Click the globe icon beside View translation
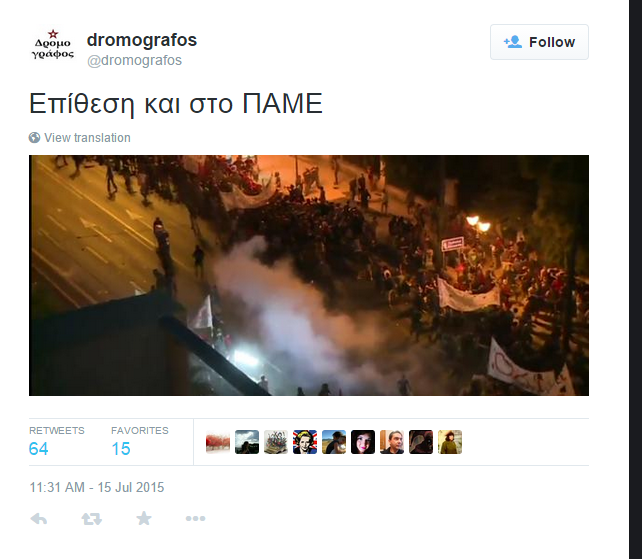This screenshot has width=642, height=559. click(x=34, y=138)
